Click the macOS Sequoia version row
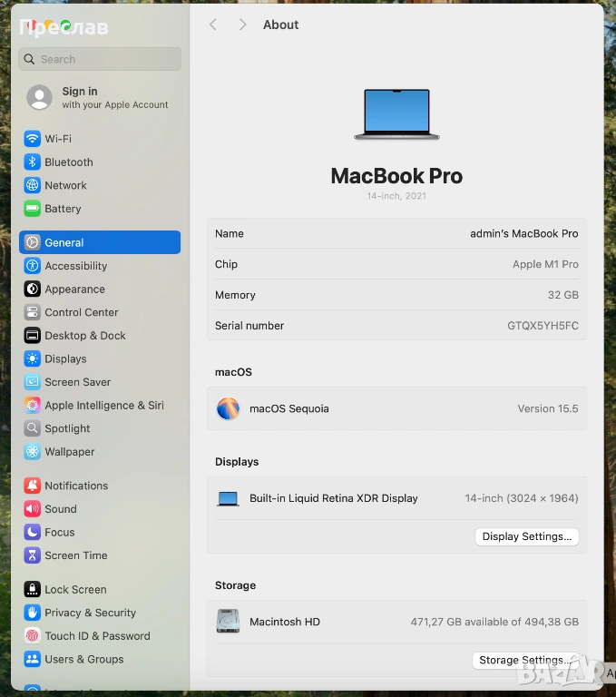Viewport: 616px width, 697px height. point(396,409)
